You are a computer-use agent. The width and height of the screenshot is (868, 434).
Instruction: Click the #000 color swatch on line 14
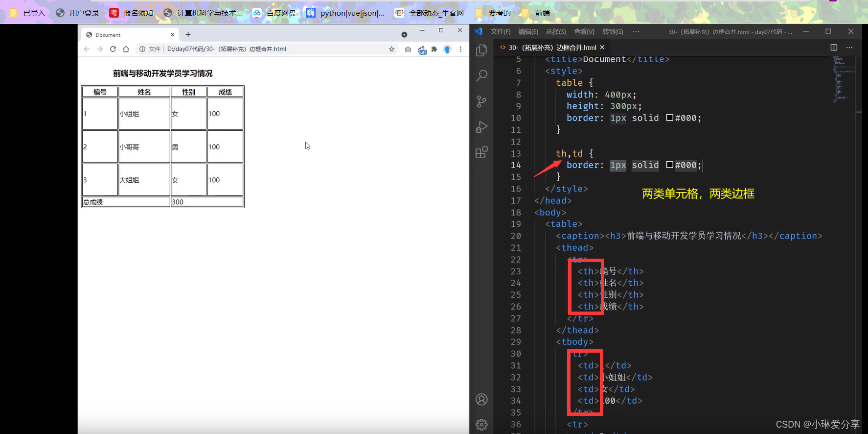[x=670, y=165]
